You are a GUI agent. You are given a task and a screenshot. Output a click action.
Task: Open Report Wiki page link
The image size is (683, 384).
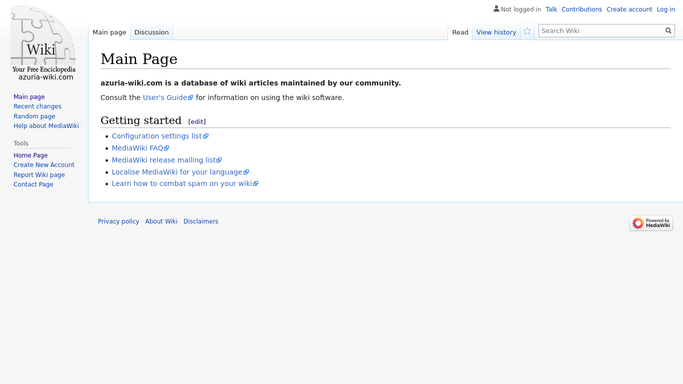tap(39, 175)
